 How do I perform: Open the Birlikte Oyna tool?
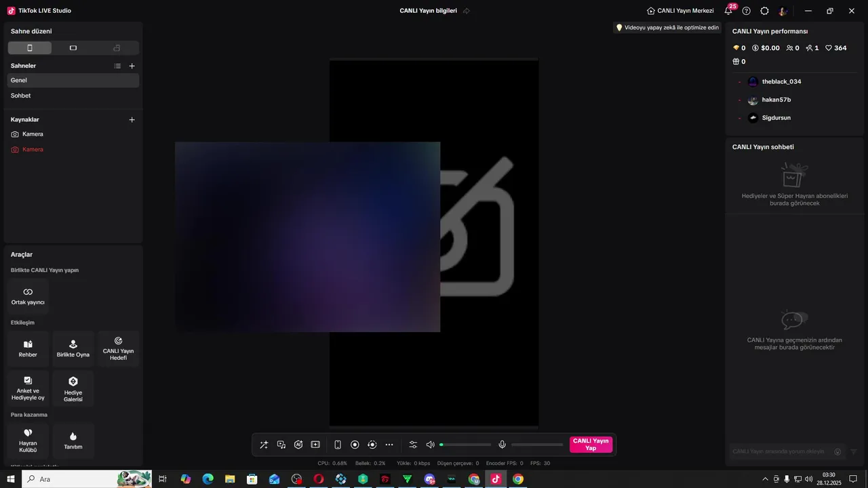[73, 348]
